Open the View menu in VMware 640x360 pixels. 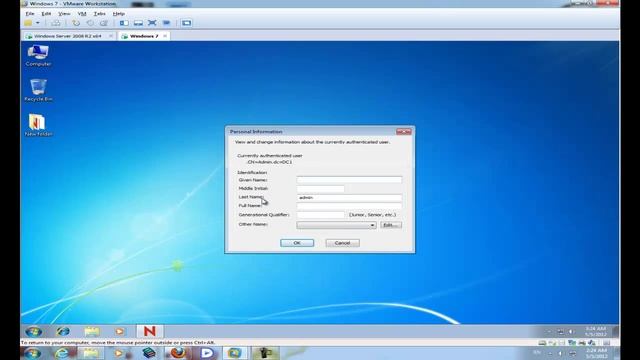click(x=64, y=13)
